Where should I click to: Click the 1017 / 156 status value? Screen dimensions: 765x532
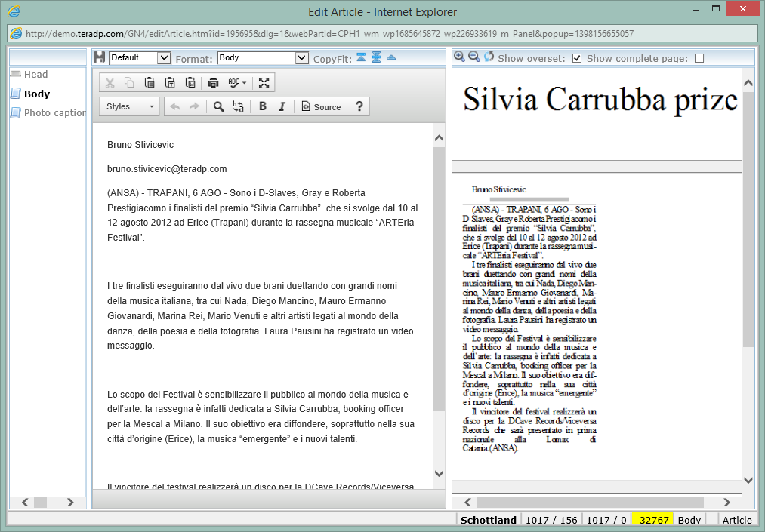551,520
